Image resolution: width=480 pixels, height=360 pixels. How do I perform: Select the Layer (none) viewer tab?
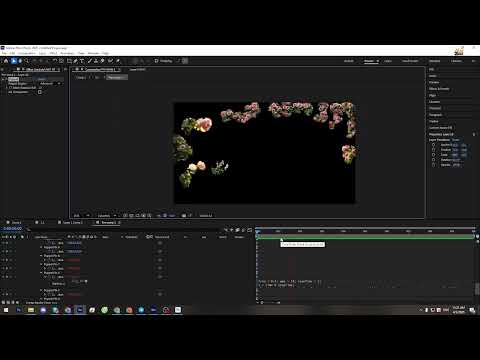pos(137,69)
